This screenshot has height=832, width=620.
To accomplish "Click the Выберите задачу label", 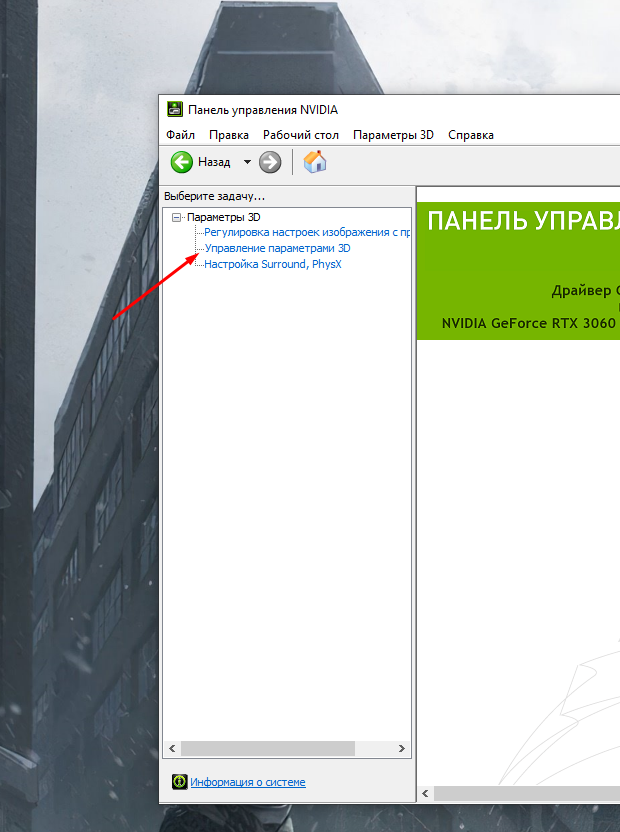I will [x=214, y=196].
